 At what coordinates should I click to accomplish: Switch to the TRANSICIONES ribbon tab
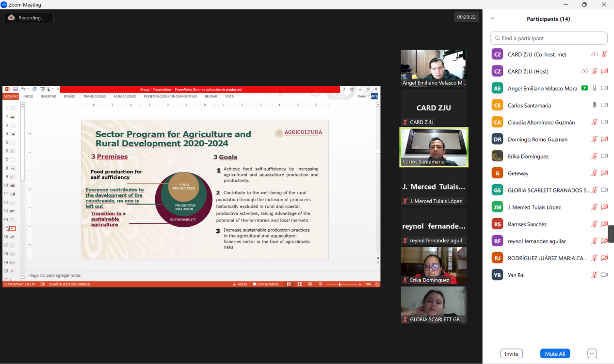point(95,96)
